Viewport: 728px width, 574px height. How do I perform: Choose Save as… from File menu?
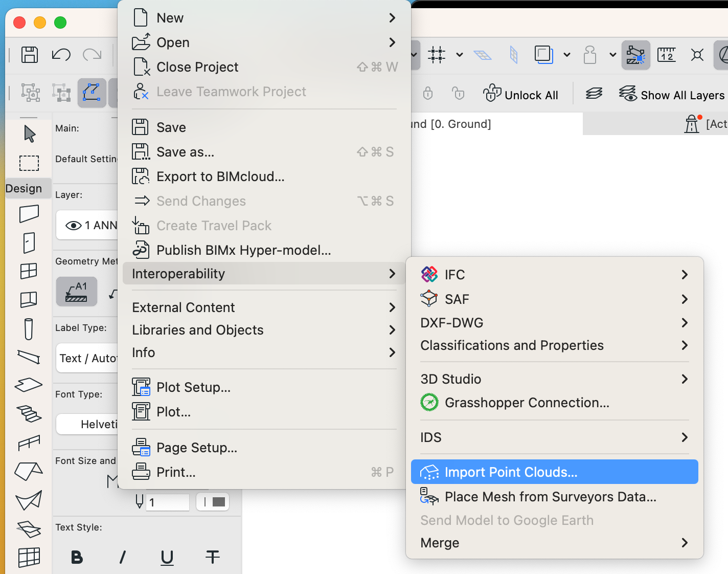coord(185,152)
